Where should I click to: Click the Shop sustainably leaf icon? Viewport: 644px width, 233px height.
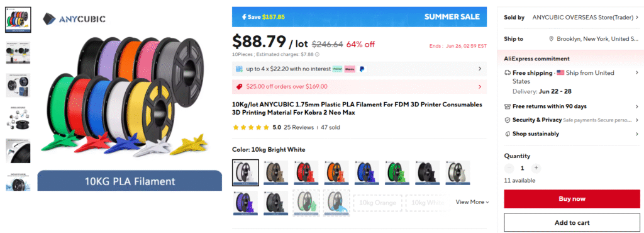click(508, 134)
